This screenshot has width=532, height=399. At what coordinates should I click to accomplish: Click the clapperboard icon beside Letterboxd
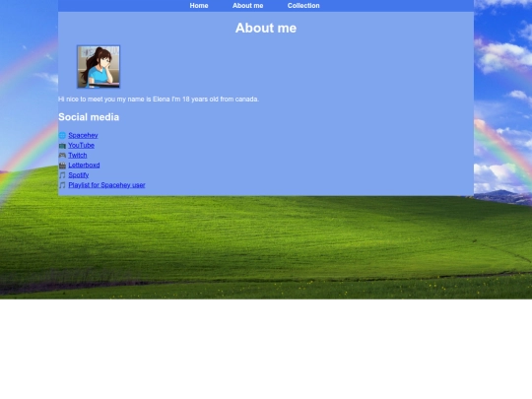point(62,166)
